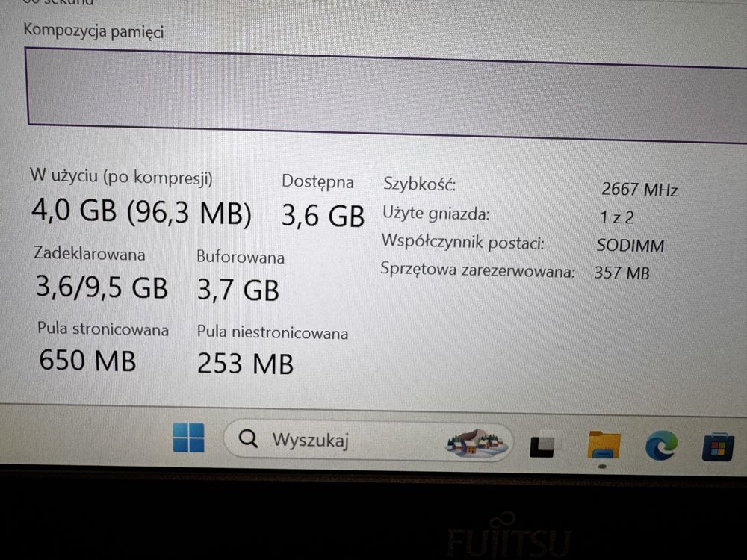Click the Szybkość 2667 MHz value

point(639,190)
